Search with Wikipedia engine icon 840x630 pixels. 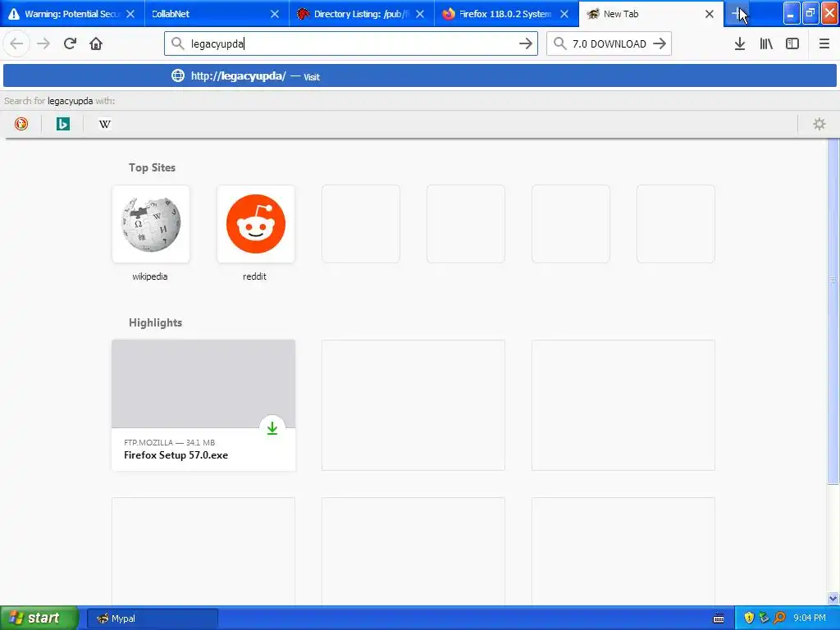pos(104,125)
